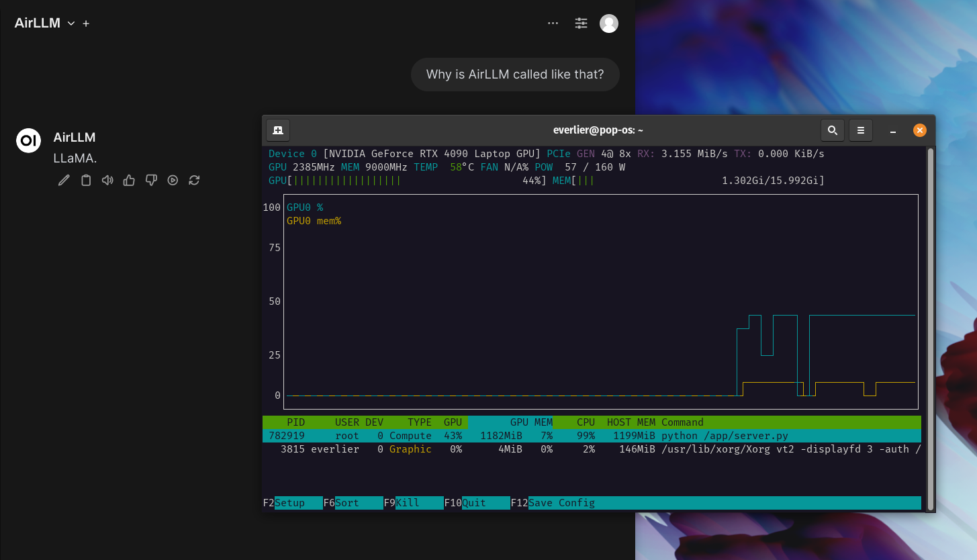Open the three-dots chat menu

click(x=553, y=23)
